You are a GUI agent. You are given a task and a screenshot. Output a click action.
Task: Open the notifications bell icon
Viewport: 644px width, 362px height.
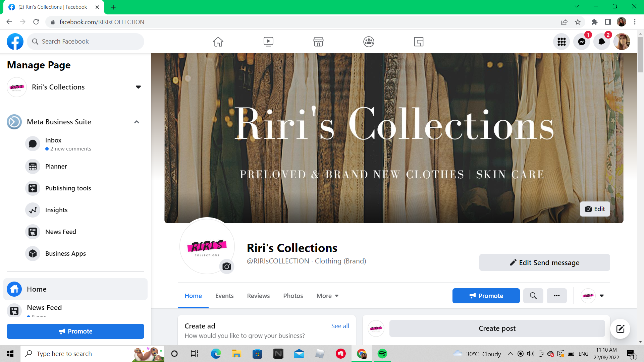pyautogui.click(x=602, y=42)
